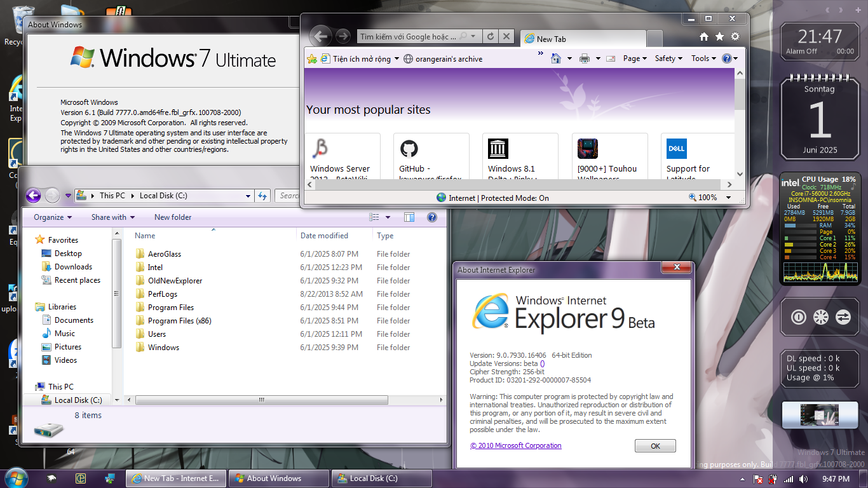Select Documents library in navigation pane
The height and width of the screenshot is (488, 868).
coord(74,320)
